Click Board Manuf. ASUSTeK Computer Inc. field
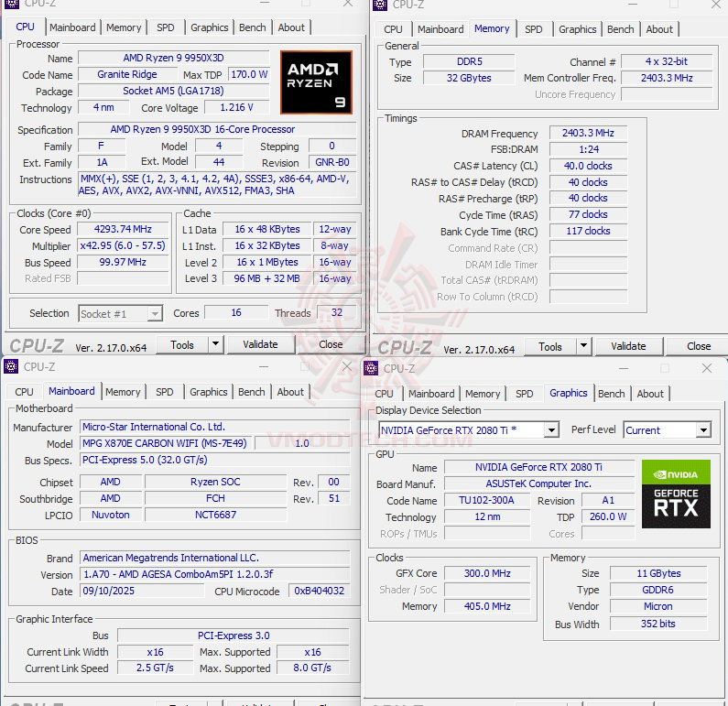This screenshot has height=706, width=728. tap(538, 483)
